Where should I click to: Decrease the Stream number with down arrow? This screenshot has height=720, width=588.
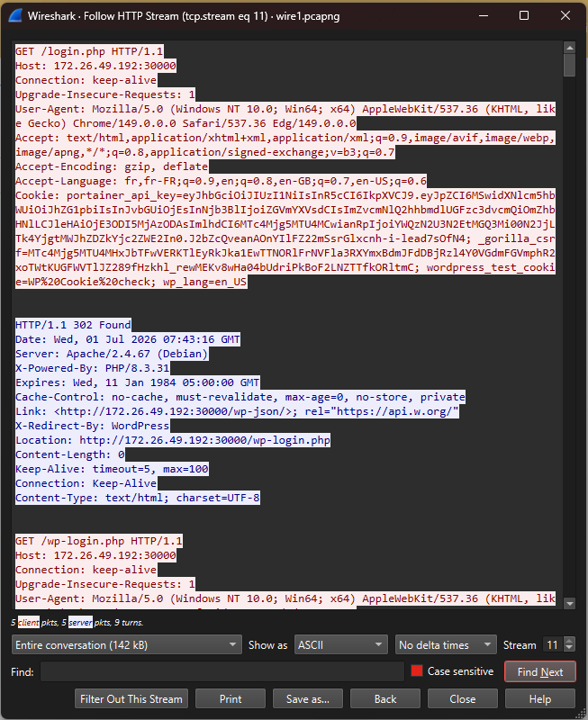click(569, 648)
